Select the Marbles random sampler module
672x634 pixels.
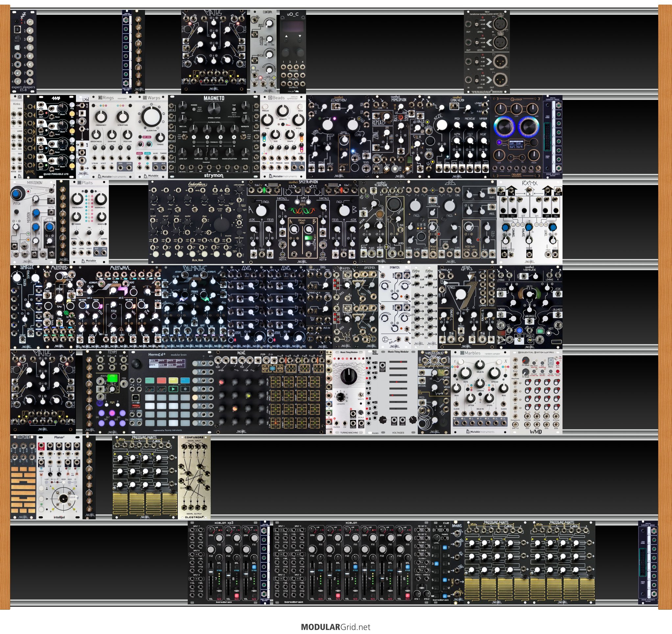point(480,392)
